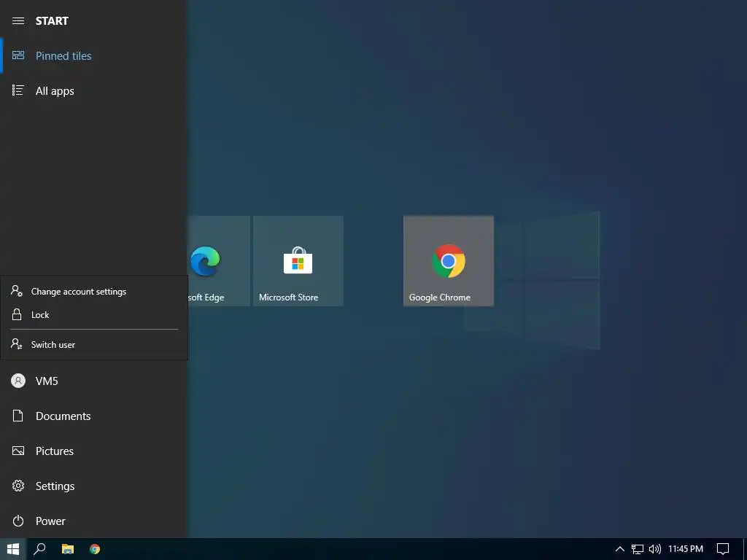This screenshot has width=747, height=560.
Task: Open the Action Center notifications
Action: pos(723,549)
